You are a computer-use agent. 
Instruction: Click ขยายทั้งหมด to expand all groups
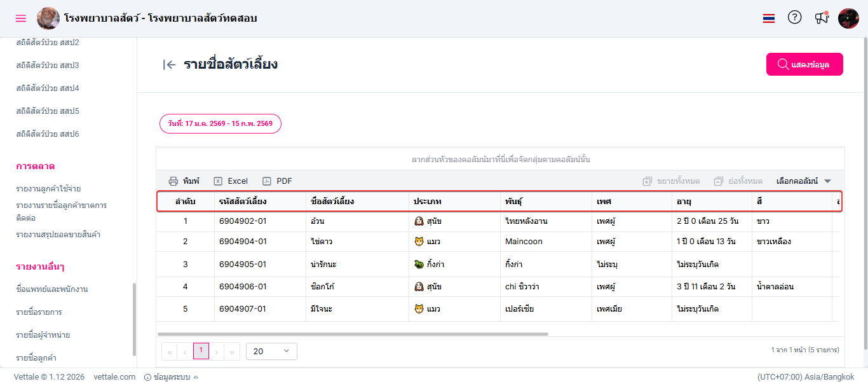671,181
